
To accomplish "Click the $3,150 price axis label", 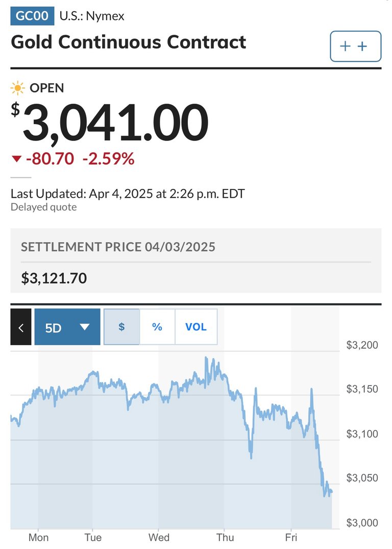I will [x=362, y=389].
